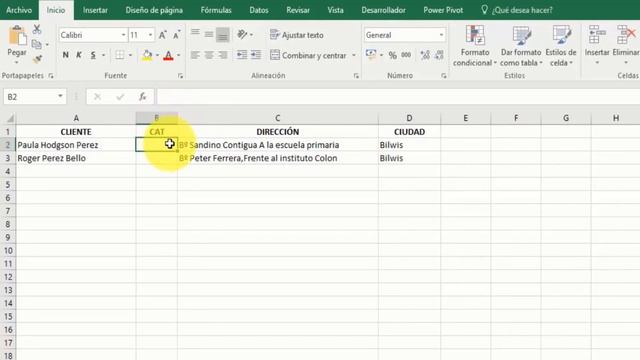Open the Calibri font name dropdown
The width and height of the screenshot is (640, 360).
coord(123,35)
